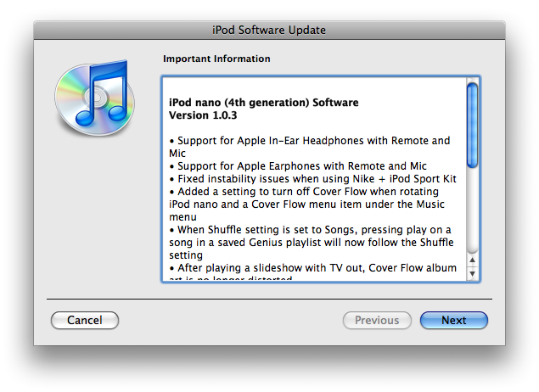Click the "After playing a slideshow with TV out" line
Viewport: 539px width, 392px height.
[313, 267]
